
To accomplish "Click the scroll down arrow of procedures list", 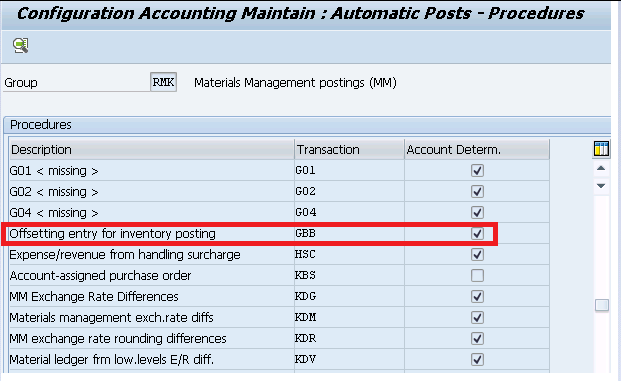I will click(x=601, y=186).
